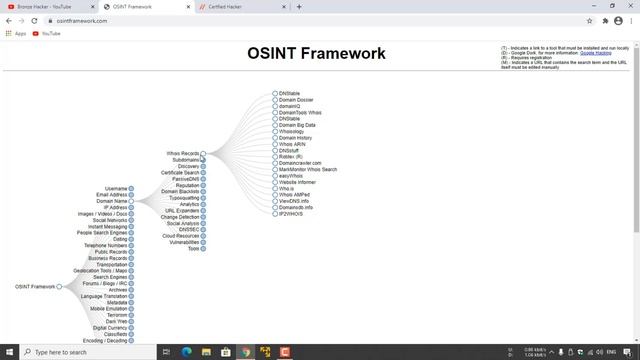Collapse the Whois Records node
The image size is (640, 360).
coord(203,153)
